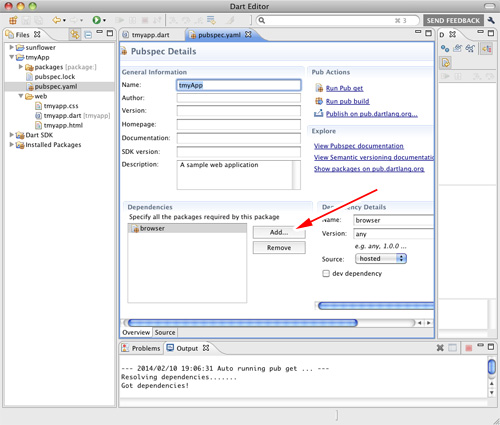Expand the Dart SDK node
Screen dimensions: 500x425
[11, 135]
